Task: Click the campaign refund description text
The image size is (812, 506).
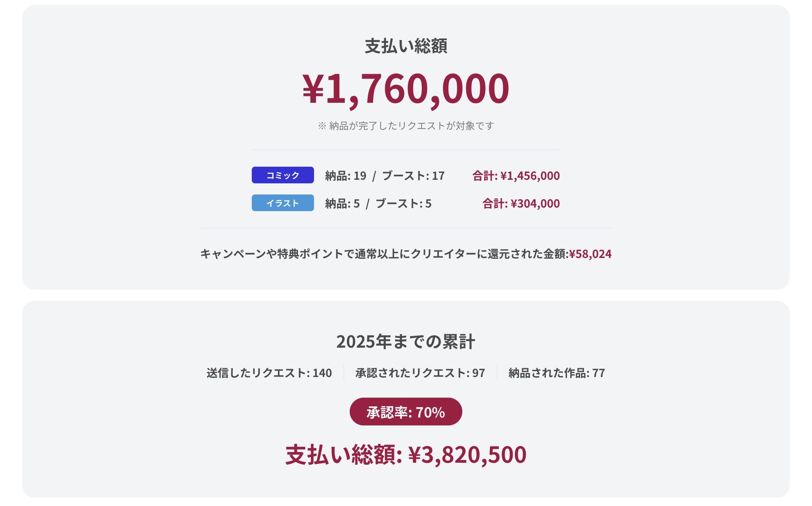Action: pyautogui.click(x=384, y=254)
